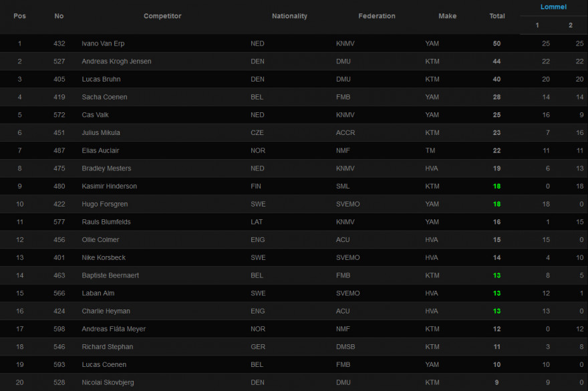This screenshot has width=588, height=391.
Task: Select competitor Lucas Coenen
Action: (104, 364)
